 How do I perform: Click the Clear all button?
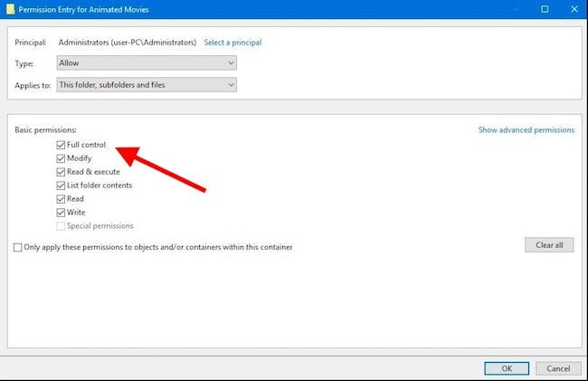tap(549, 245)
